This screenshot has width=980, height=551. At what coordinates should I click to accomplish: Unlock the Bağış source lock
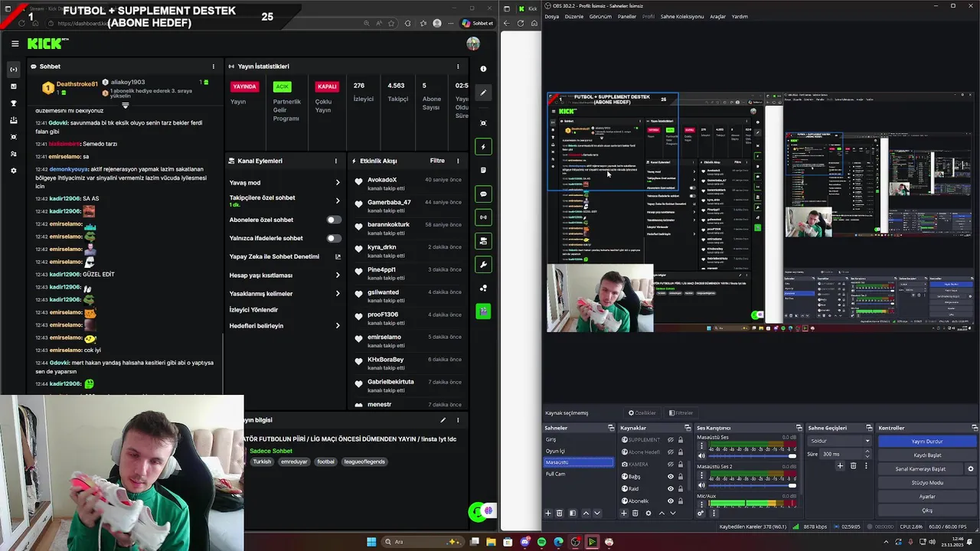coord(681,477)
